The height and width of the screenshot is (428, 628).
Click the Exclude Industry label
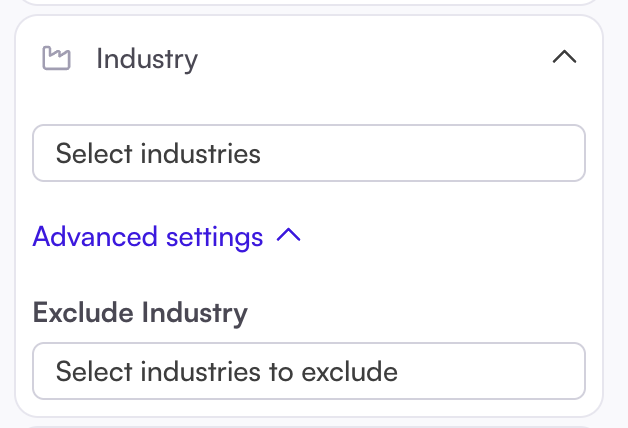tap(140, 313)
